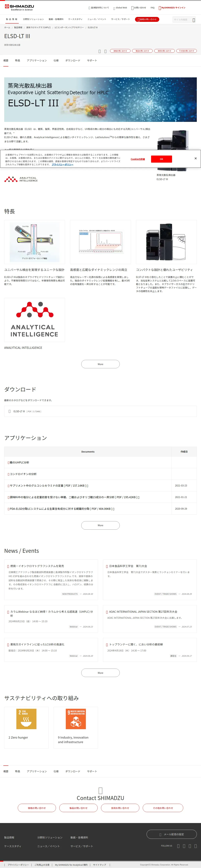Open the 島津製作所について link
Viewport: 201px width, 868px height.
tap(98, 8)
